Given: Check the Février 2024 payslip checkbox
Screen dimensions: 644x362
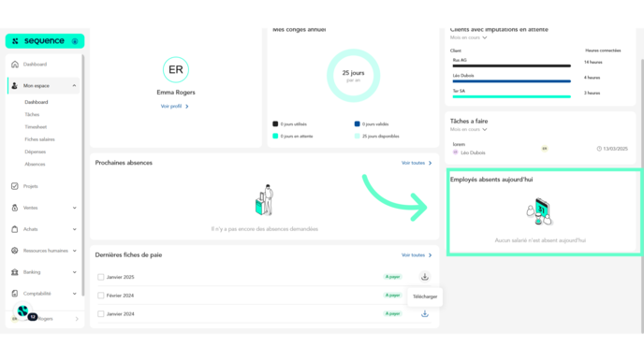Looking at the screenshot, I should click(x=101, y=296).
